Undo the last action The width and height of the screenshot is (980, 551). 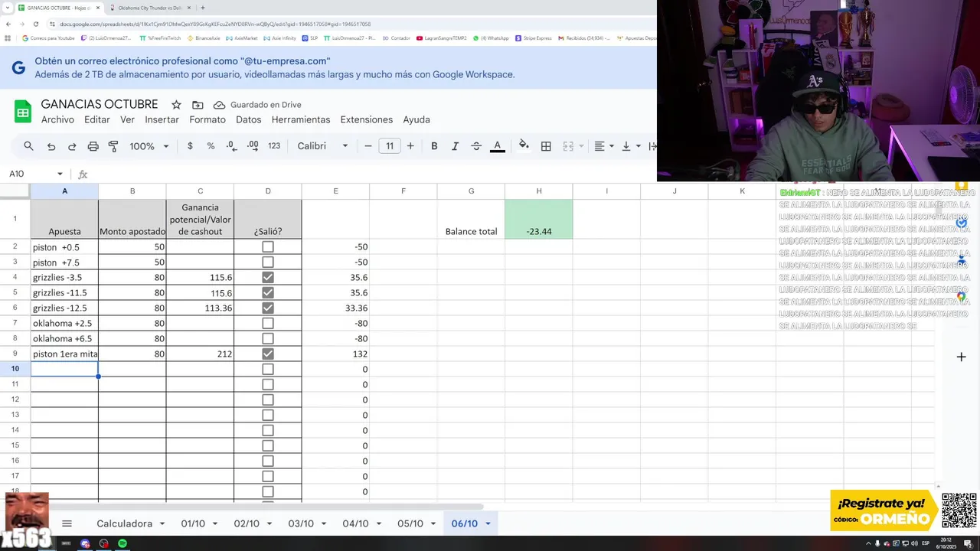(x=51, y=146)
